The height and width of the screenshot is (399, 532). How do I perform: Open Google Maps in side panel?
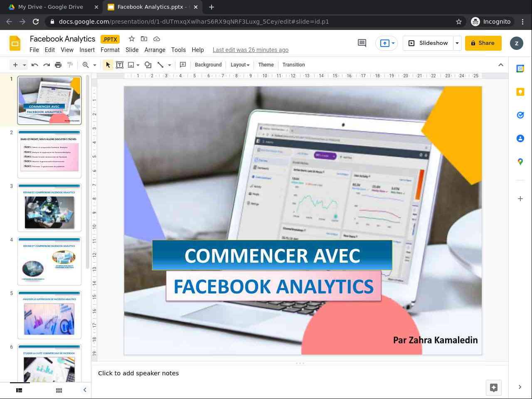pos(520,162)
